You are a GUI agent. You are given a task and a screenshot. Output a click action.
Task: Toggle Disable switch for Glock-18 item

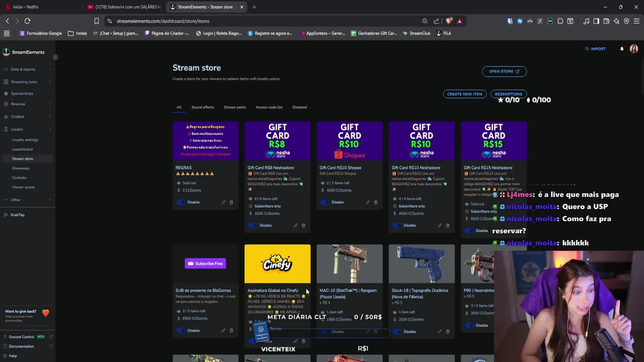398,331
